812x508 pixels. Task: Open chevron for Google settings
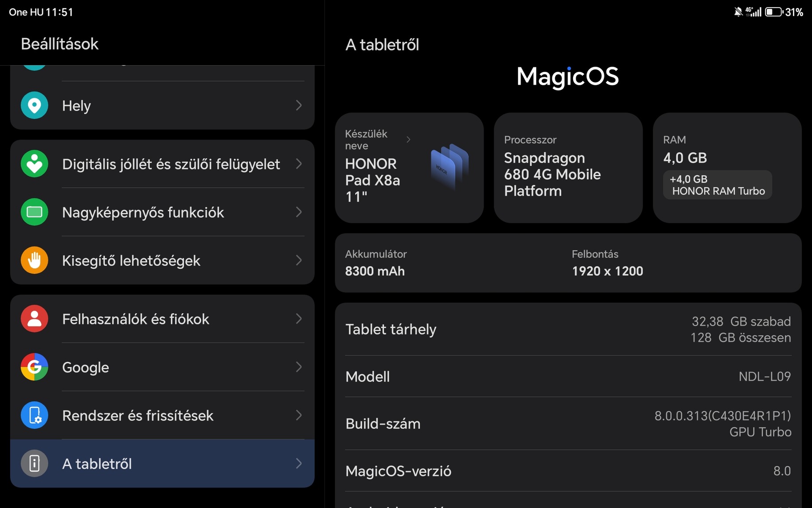point(299,367)
